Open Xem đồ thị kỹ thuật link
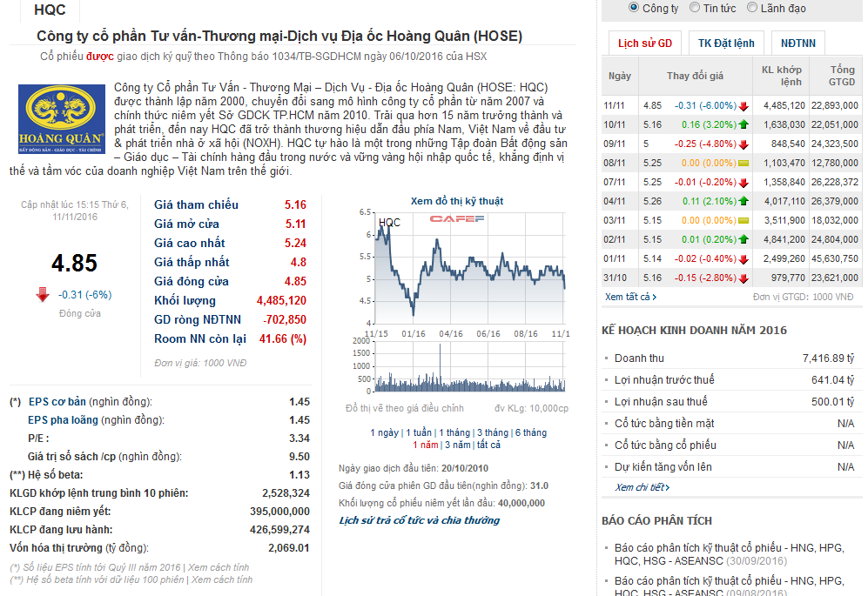Viewport: 868px width, 596px height. pos(457,202)
